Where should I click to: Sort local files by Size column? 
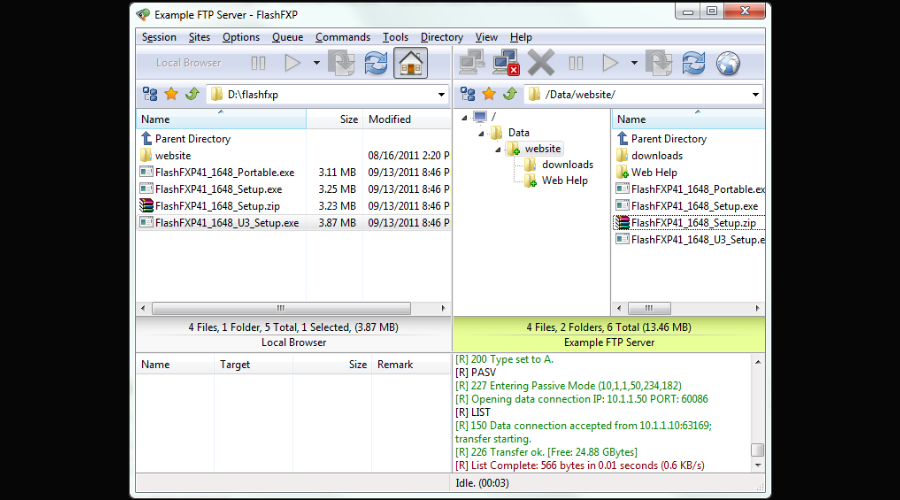pyautogui.click(x=335, y=119)
